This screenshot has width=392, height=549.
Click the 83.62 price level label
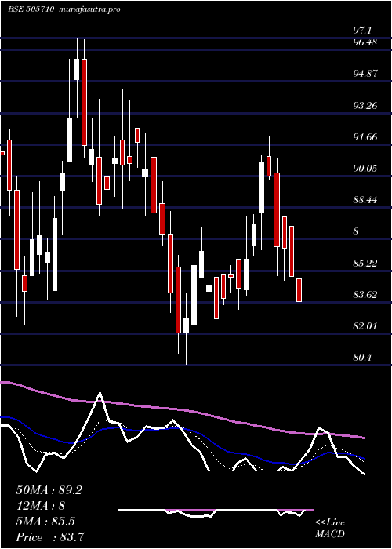[x=365, y=294]
